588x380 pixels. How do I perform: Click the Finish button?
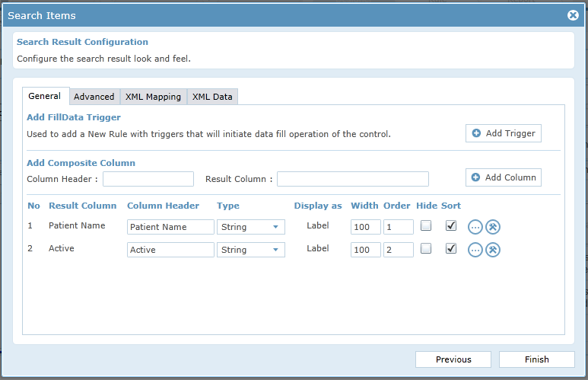(536, 359)
